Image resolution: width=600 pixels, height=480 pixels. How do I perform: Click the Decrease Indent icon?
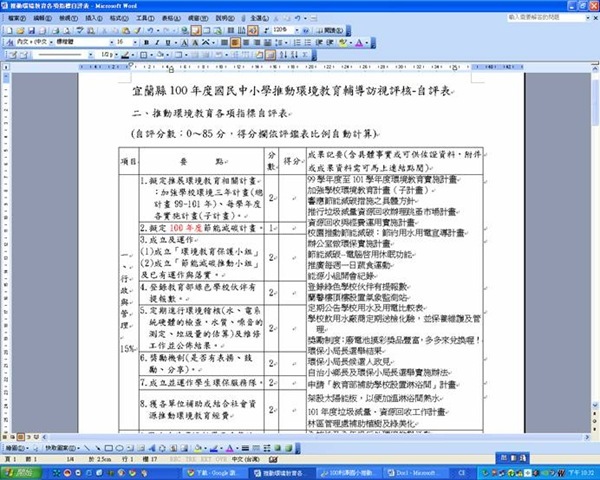pos(319,42)
